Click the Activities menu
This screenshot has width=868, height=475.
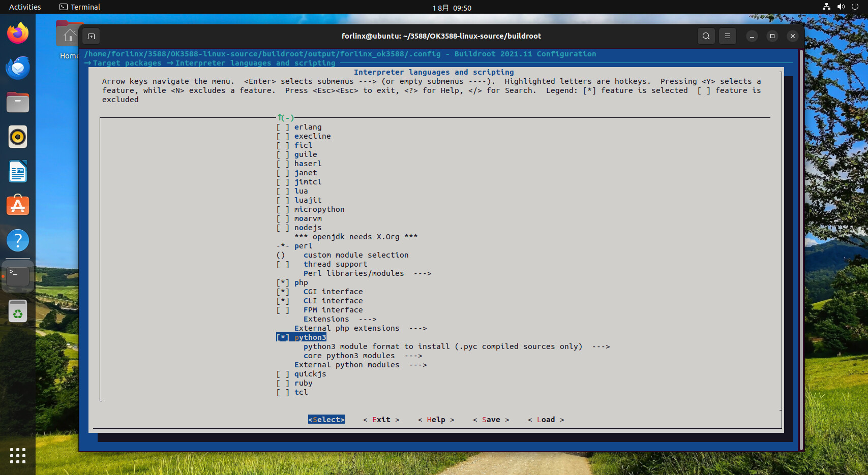[25, 7]
